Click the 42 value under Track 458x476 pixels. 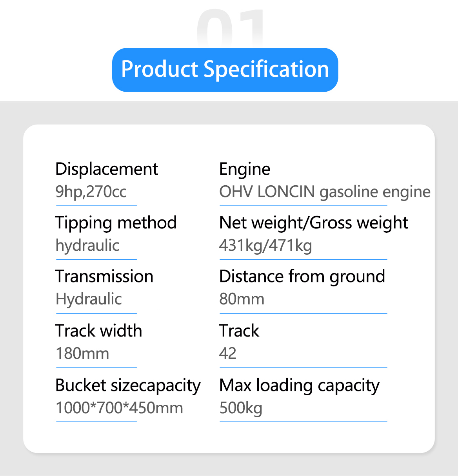228,354
